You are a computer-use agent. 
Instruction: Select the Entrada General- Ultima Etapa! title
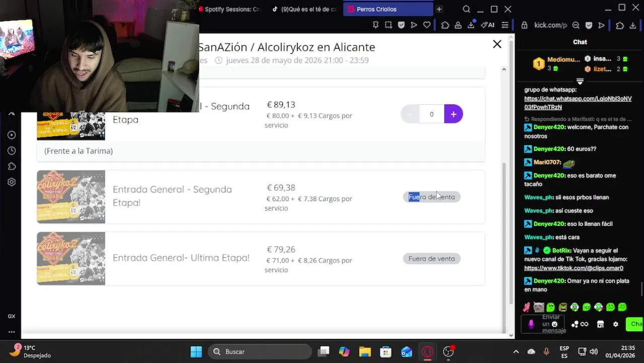click(x=181, y=258)
